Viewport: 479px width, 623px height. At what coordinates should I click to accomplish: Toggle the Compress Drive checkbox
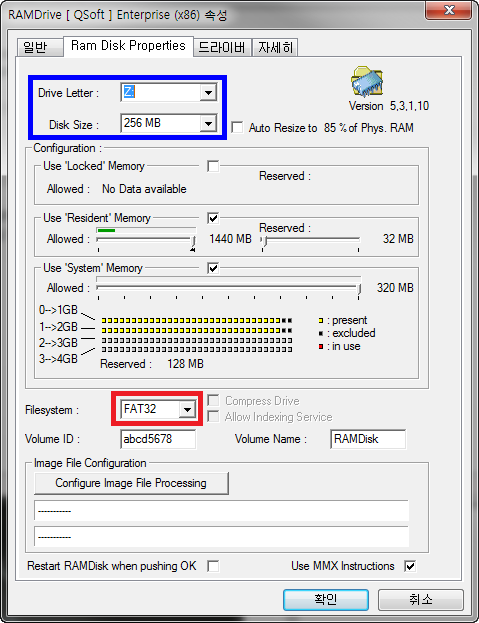point(213,400)
